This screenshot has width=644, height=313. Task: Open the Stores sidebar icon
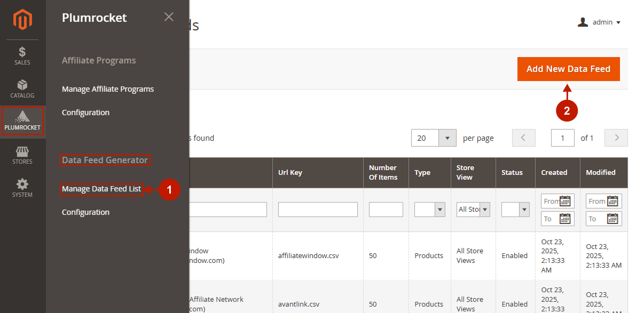click(22, 155)
